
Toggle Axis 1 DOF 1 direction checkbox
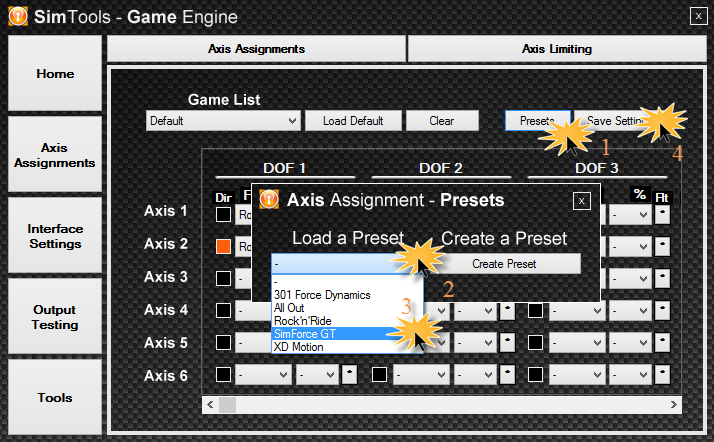(224, 214)
